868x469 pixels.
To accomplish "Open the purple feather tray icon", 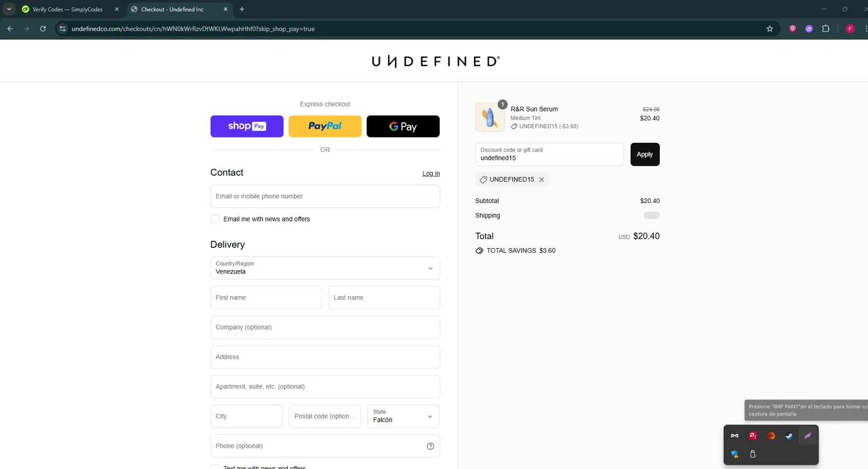I will [808, 436].
